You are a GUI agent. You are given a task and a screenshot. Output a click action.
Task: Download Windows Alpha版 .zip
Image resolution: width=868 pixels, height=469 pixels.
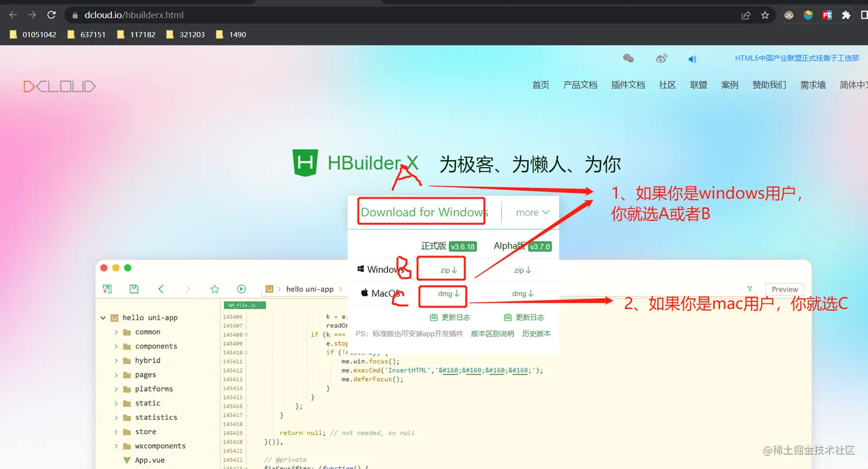click(522, 270)
